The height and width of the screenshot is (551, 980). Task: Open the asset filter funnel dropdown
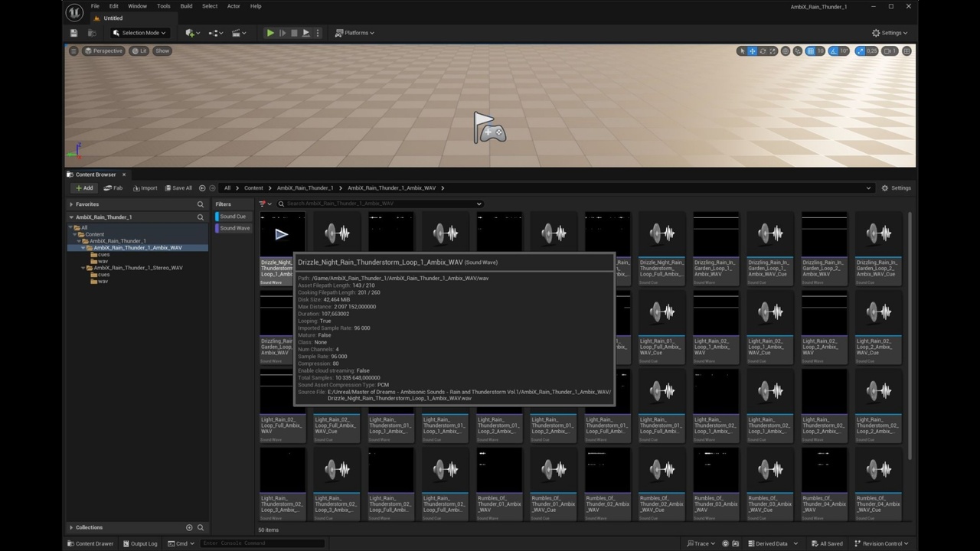(265, 204)
